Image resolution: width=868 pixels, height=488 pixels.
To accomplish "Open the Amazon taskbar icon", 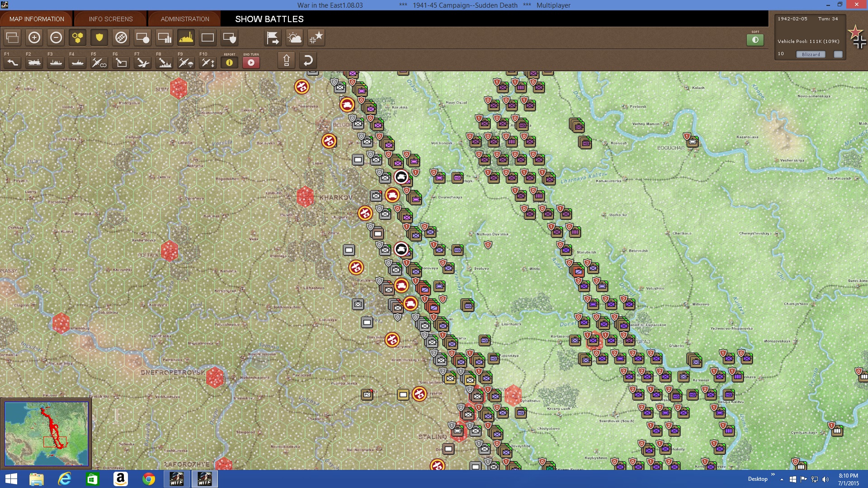I will pyautogui.click(x=121, y=479).
